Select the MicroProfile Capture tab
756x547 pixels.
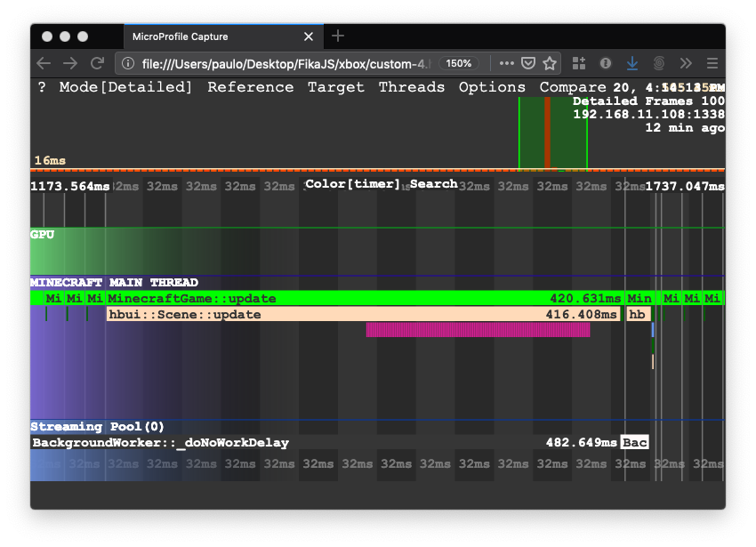pos(224,36)
